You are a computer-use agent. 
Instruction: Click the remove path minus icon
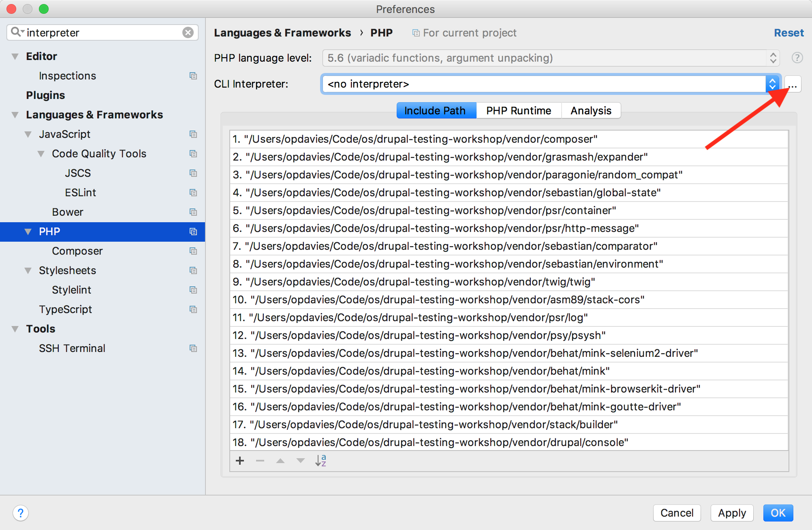[x=260, y=461]
